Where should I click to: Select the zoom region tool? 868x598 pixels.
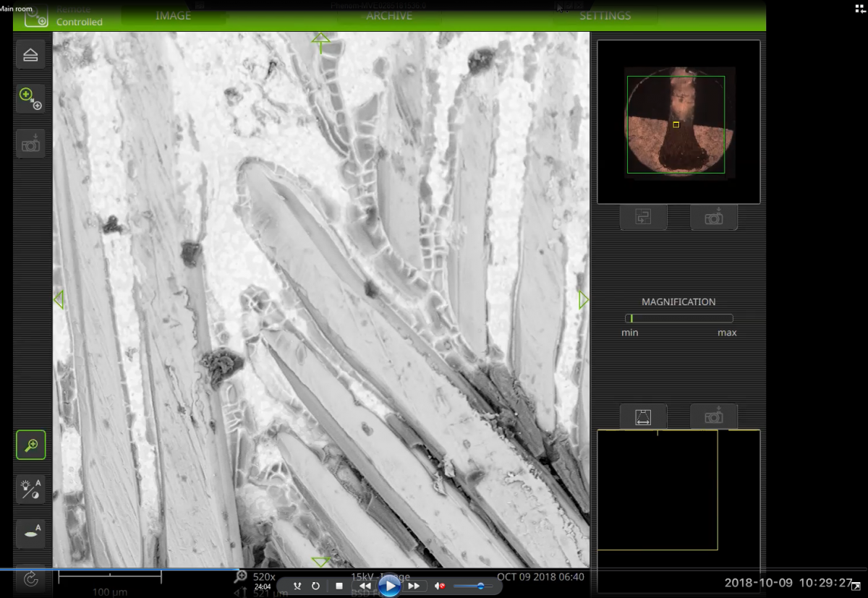coord(30,98)
